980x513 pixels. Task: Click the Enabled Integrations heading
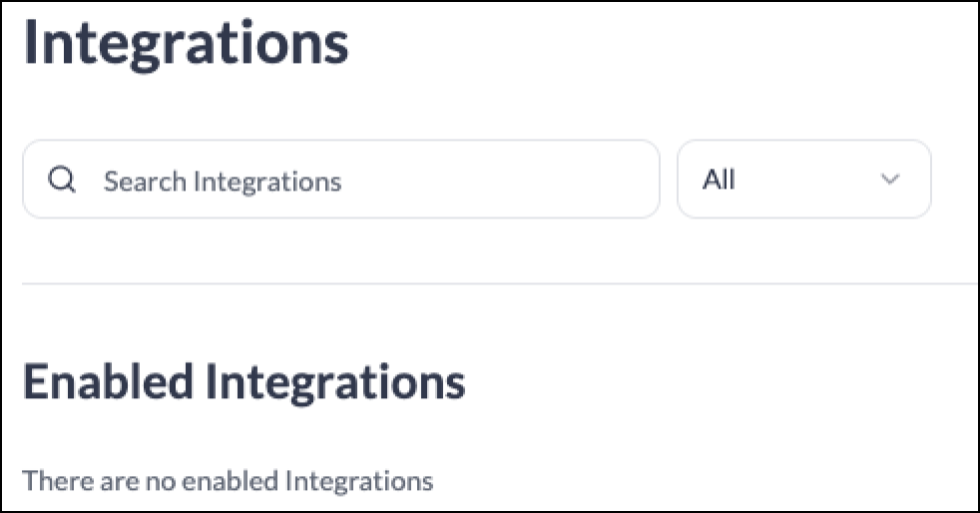coord(244,382)
